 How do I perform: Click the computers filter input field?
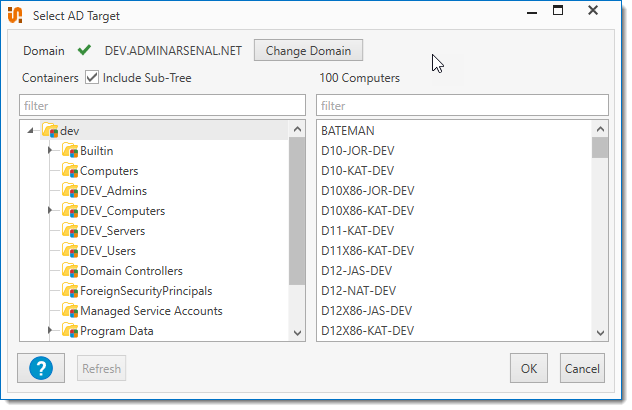(x=462, y=105)
